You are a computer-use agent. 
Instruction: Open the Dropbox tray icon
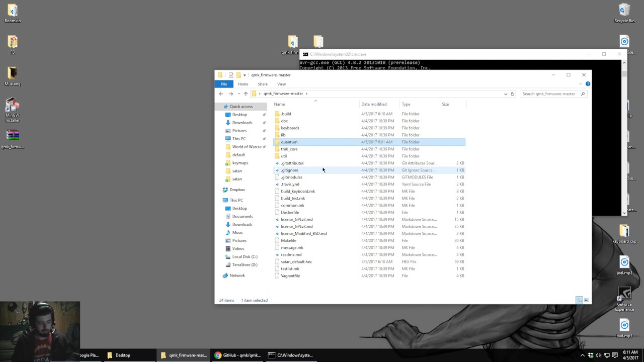coord(591,355)
